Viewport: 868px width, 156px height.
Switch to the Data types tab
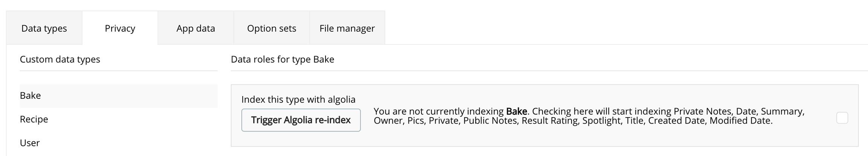[x=44, y=28]
